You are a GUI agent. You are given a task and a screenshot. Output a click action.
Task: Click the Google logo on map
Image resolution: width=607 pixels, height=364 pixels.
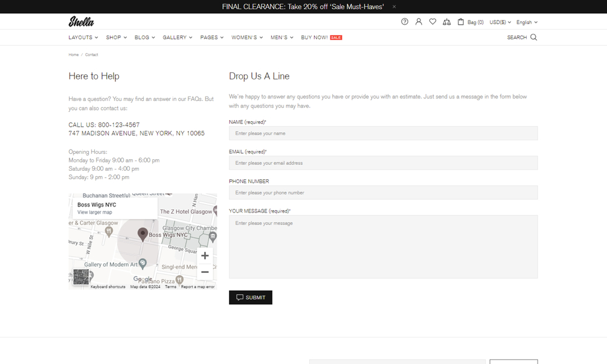click(143, 279)
